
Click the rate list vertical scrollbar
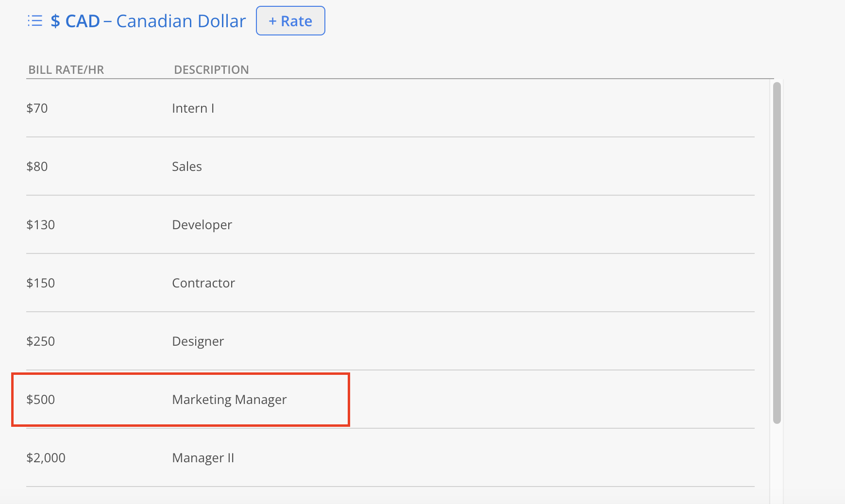coord(777,252)
